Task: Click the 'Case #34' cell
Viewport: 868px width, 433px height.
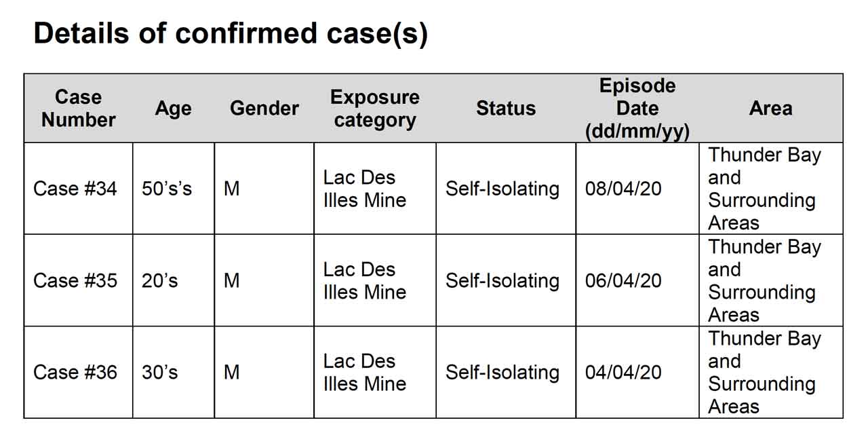Action: tap(75, 189)
